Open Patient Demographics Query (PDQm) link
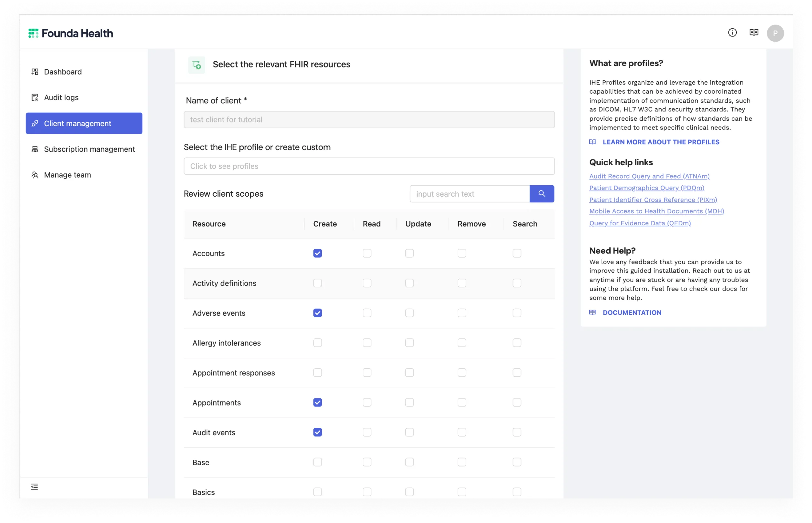Viewport: 812px width, 523px height. pos(646,188)
